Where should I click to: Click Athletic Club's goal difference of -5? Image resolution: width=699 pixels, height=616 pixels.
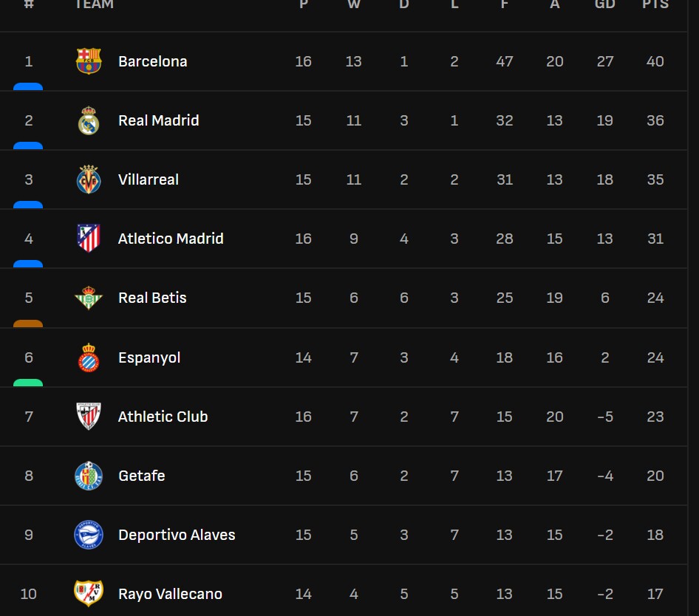604,417
